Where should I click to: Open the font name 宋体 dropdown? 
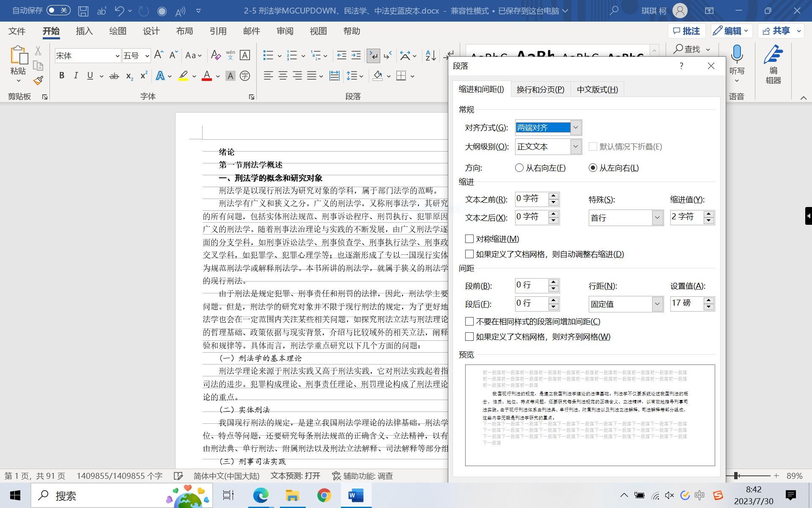pos(118,56)
